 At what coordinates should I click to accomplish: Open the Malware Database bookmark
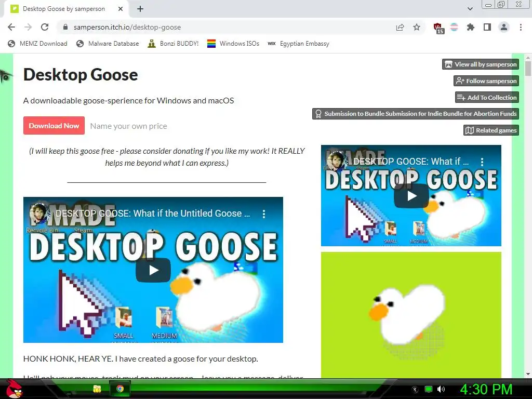(108, 44)
